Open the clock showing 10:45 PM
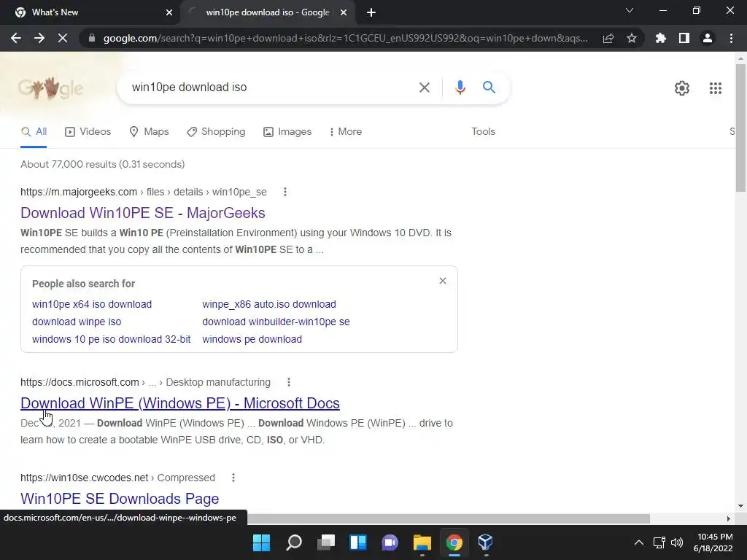Viewport: 747px width, 560px height. (x=713, y=542)
